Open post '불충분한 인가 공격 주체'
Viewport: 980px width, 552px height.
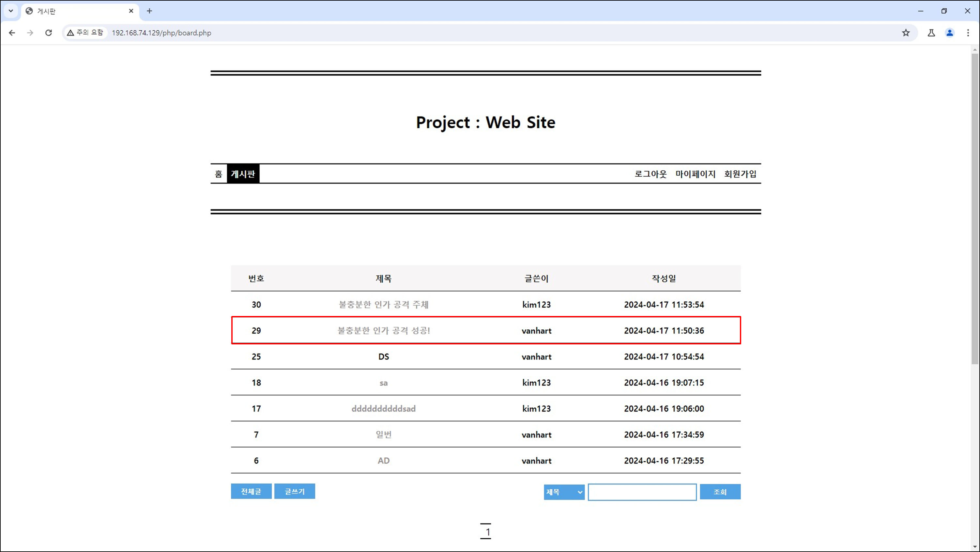[x=383, y=305]
